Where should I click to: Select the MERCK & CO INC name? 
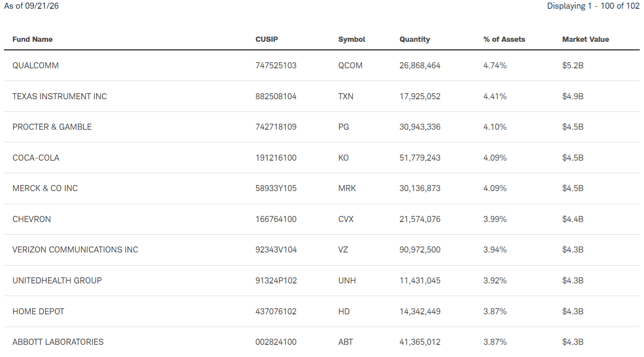tap(45, 188)
